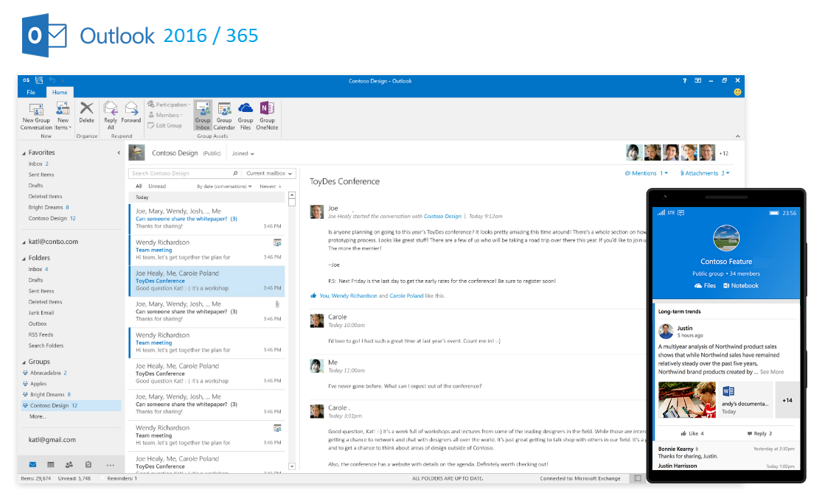Screen dimensions: 825x504
Task: Collapse the ribbon with the chevron
Action: (738, 136)
